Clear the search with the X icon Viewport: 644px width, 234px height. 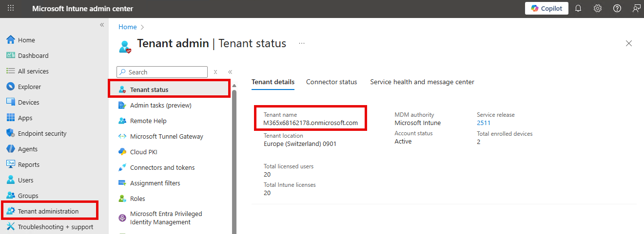[x=215, y=72]
